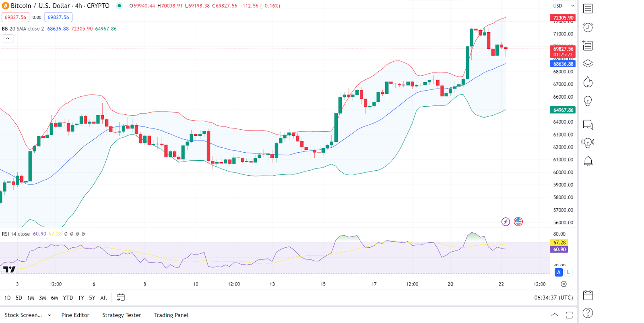Image resolution: width=644 pixels, height=323 pixels.
Task: Click the RSI 60.90 purple value label
Action: [x=559, y=250]
